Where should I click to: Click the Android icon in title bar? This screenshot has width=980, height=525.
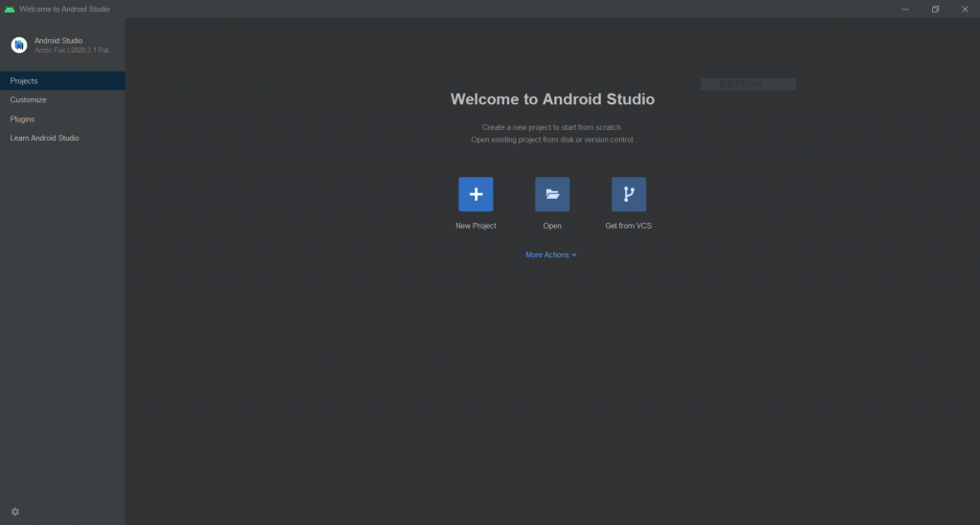(10, 9)
